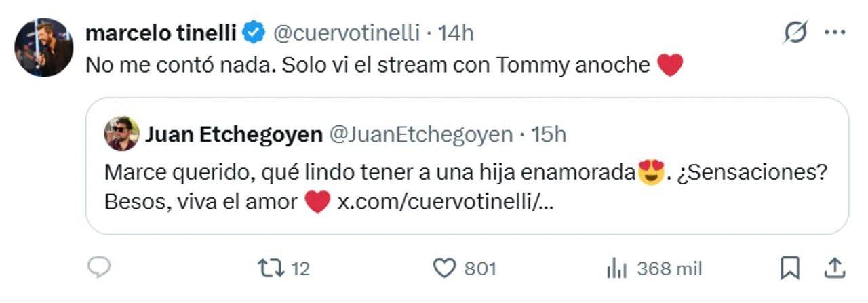Open the three-dot more options menu
The image size is (868, 303).
(x=834, y=33)
